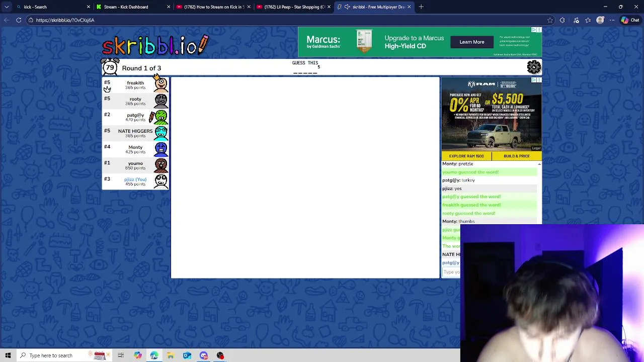The height and width of the screenshot is (362, 644).
Task: Click pjizz (You) avatar
Action: point(161,181)
